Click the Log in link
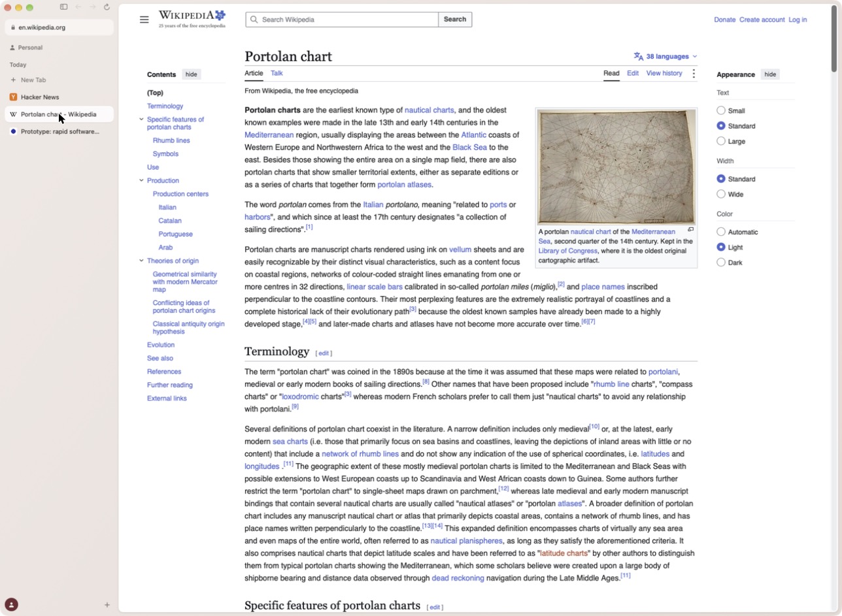The image size is (842, 616). (x=798, y=20)
